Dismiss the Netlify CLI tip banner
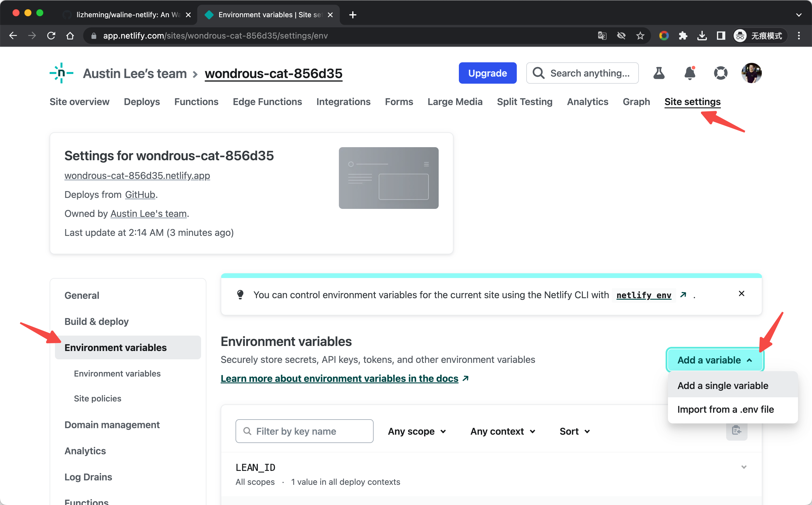The width and height of the screenshot is (812, 505). click(x=742, y=293)
